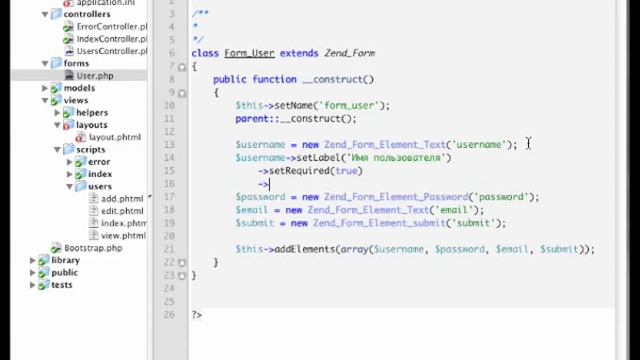Expand the error folder
Screen dimensions: 640x360
[70, 162]
